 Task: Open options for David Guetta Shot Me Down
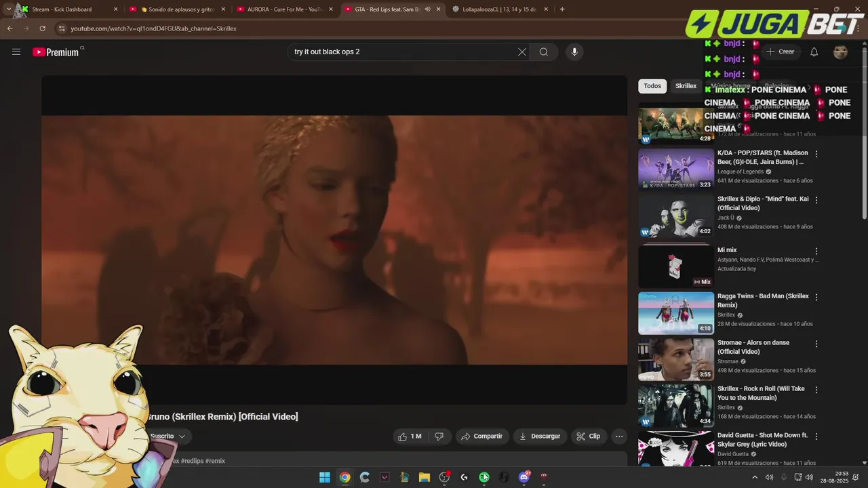point(816,436)
